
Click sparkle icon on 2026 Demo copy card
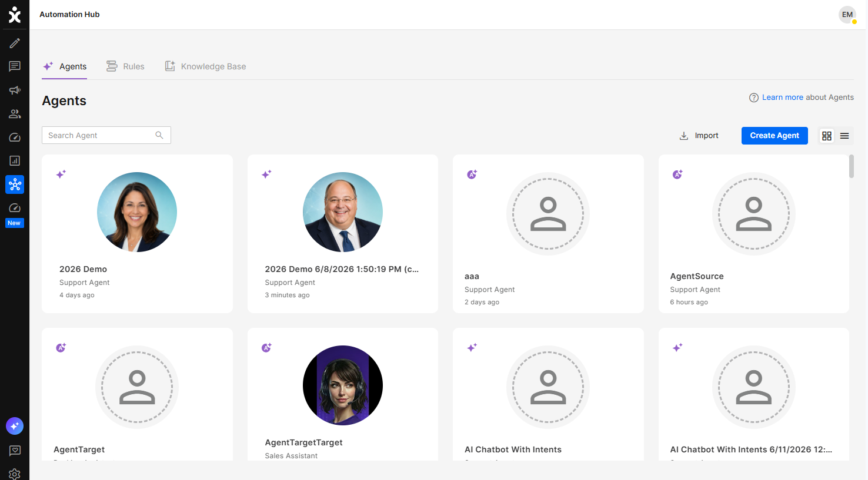point(266,174)
